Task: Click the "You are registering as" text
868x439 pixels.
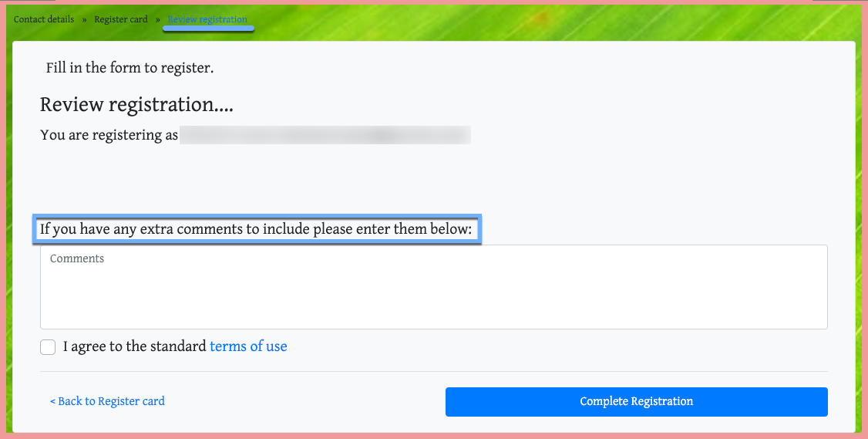Action: 109,135
